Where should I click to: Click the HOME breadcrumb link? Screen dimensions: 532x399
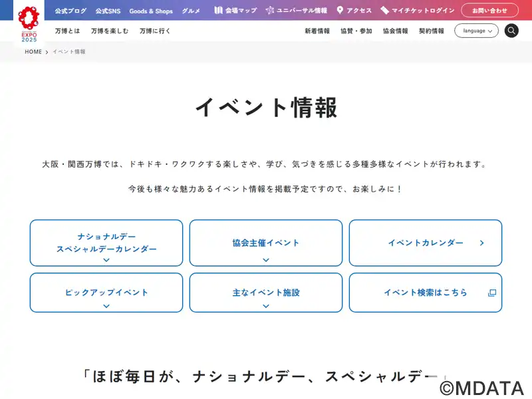pyautogui.click(x=33, y=52)
